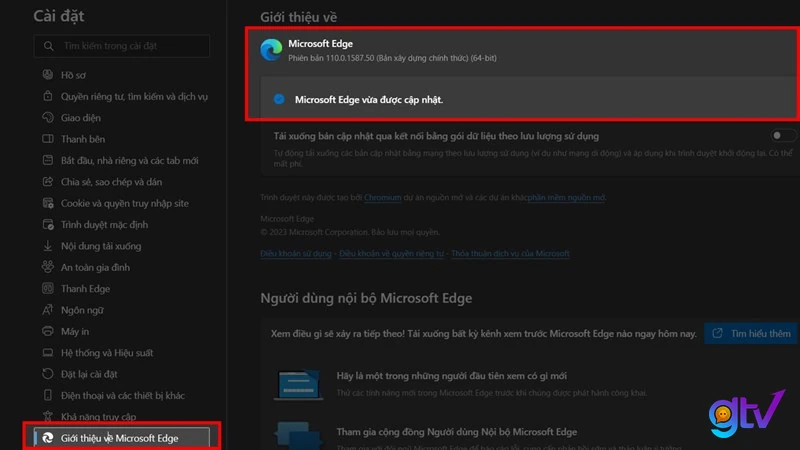Click Hãy là một trong những người đầu tiên text

point(452,376)
